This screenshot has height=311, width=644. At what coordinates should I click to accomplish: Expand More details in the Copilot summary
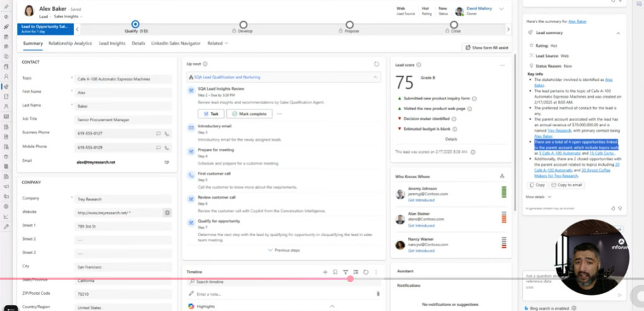pos(537,197)
